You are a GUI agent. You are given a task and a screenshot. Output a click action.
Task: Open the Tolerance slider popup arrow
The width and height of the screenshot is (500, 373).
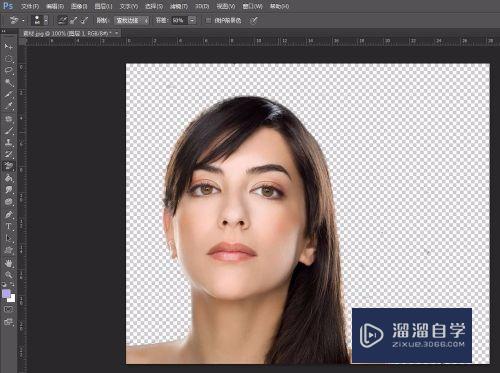(192, 20)
